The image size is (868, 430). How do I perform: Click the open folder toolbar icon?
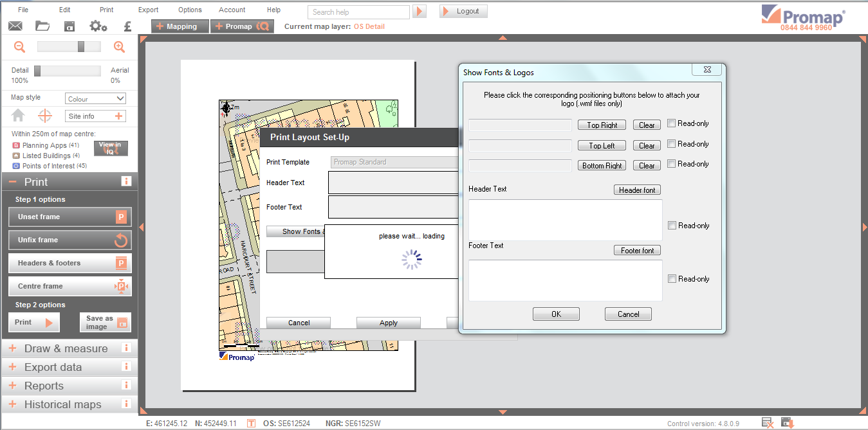[43, 26]
